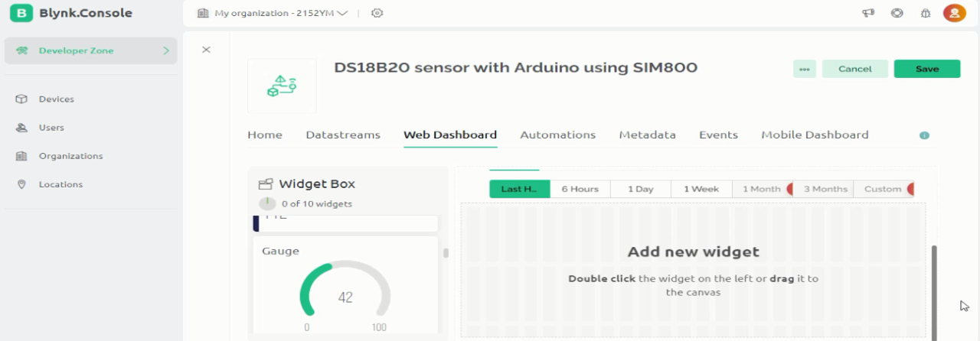Image resolution: width=980 pixels, height=341 pixels.
Task: Click the widget box scrollbar handle
Action: click(x=446, y=253)
